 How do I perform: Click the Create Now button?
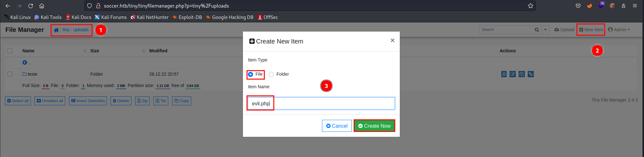[374, 126]
